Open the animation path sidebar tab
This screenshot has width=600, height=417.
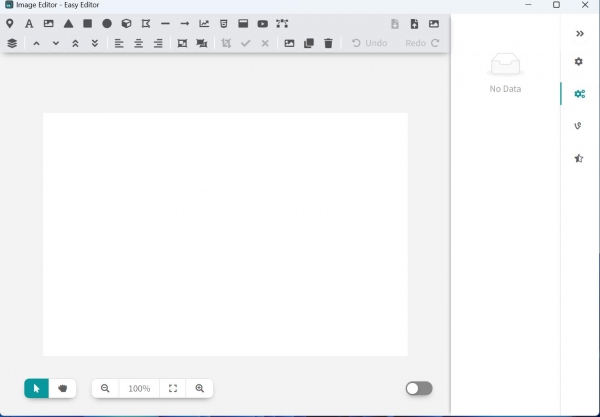coord(578,125)
